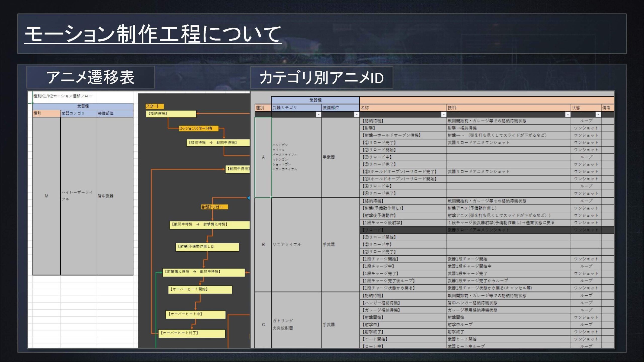
Task: Select the 【1段チャージ中】 name cell
Action: [403, 266]
